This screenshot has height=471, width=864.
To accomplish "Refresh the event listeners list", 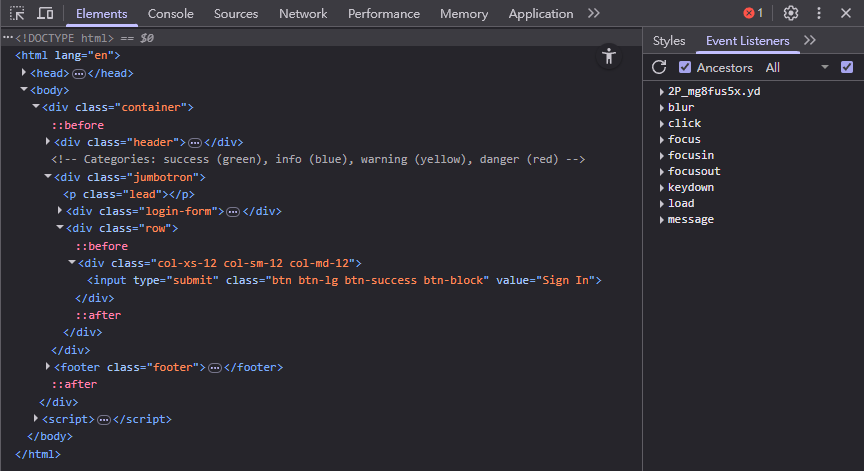I will coord(659,67).
